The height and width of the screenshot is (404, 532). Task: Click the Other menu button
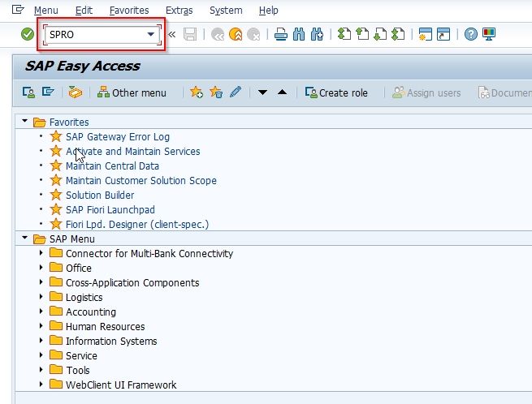click(132, 92)
